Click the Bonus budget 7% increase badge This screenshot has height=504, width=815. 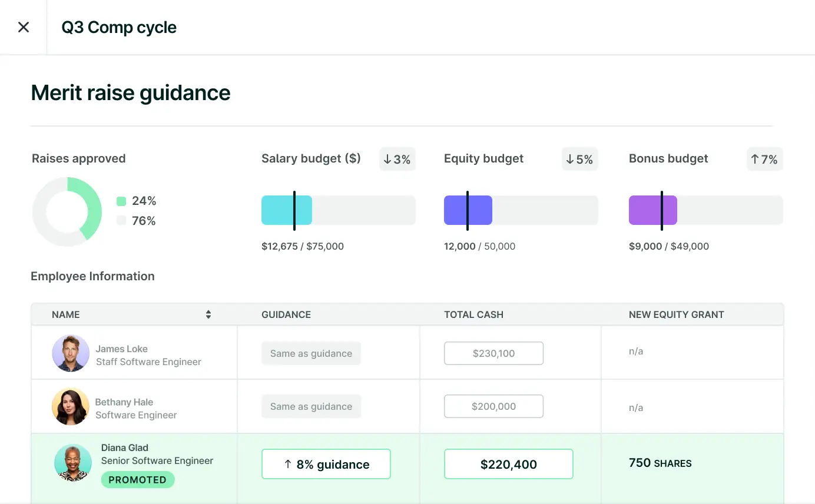click(x=764, y=159)
